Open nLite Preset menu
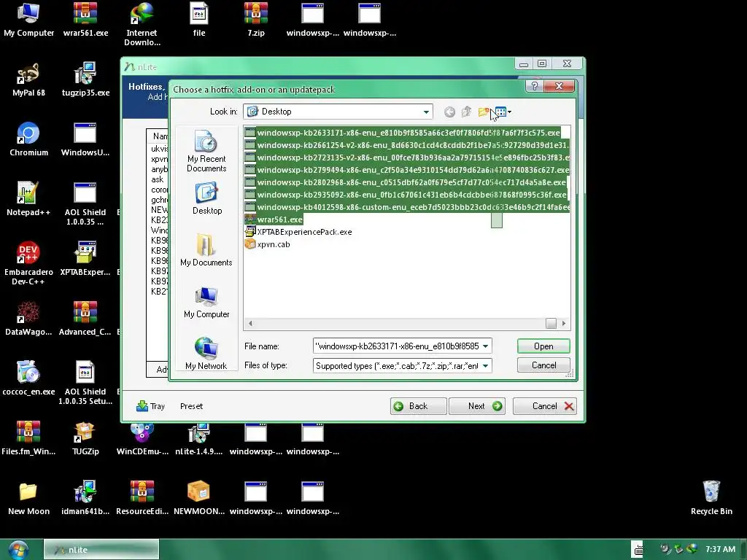 [192, 406]
